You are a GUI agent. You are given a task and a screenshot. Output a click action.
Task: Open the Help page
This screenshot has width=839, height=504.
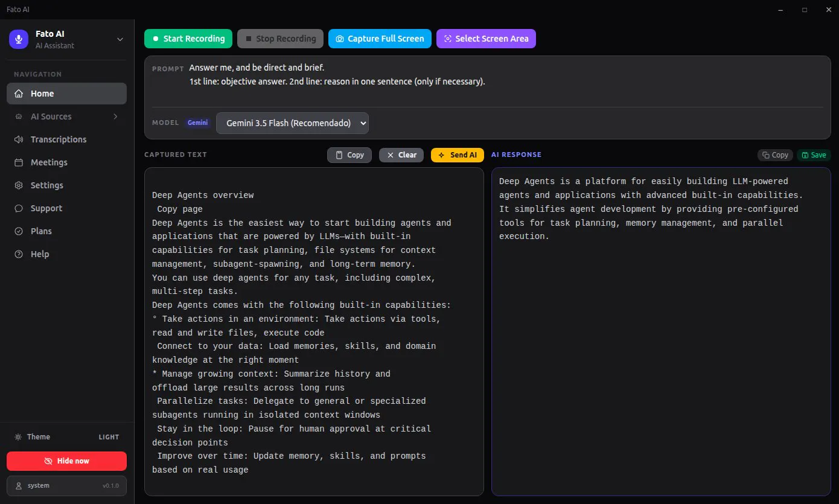click(x=67, y=254)
